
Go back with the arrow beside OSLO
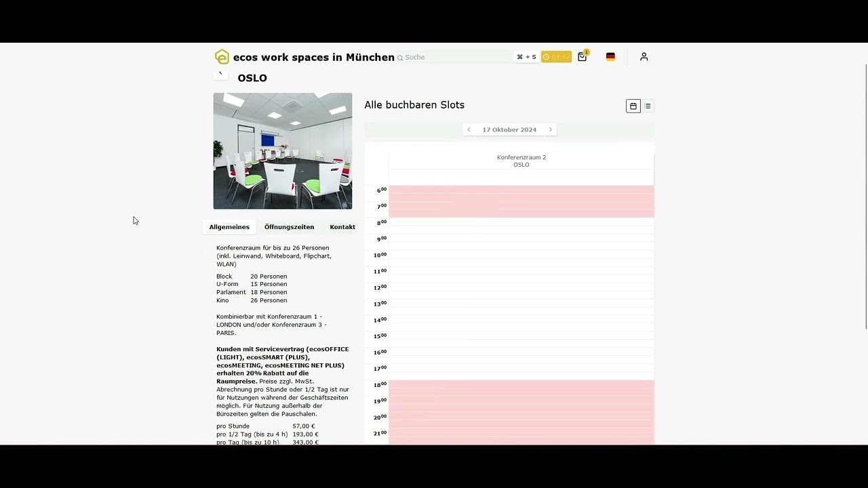tap(220, 74)
